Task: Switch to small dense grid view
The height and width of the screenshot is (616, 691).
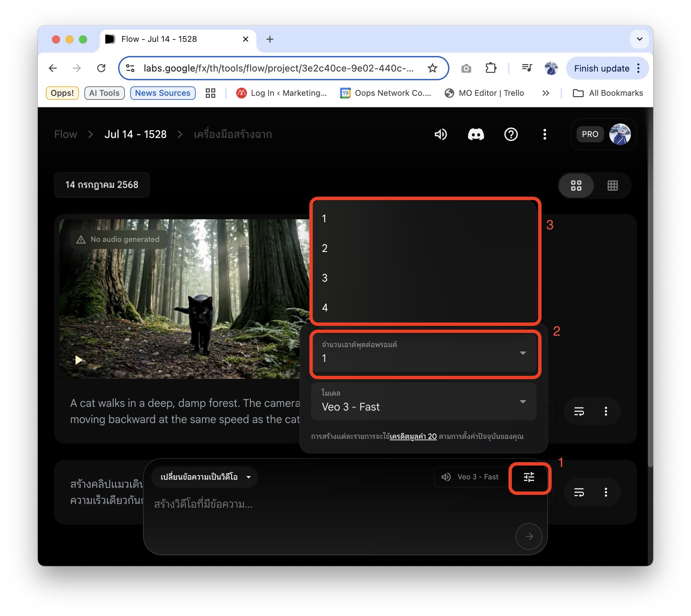Action: [612, 186]
